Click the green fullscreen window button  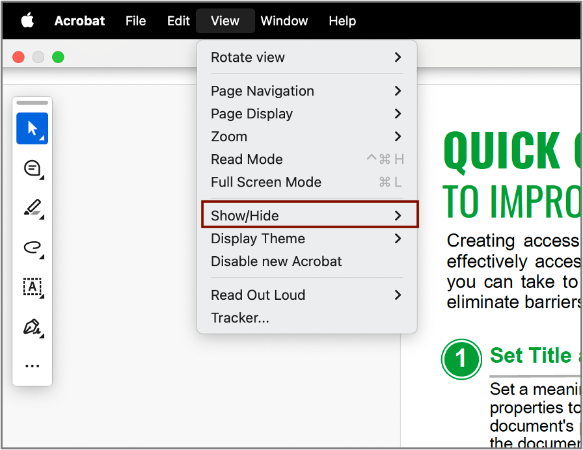(58, 57)
